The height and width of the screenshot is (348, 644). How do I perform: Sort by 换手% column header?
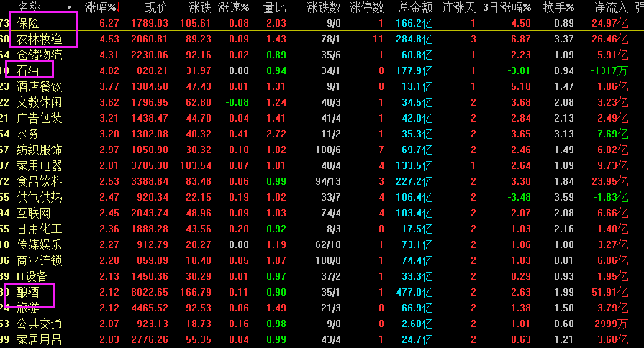pos(559,7)
